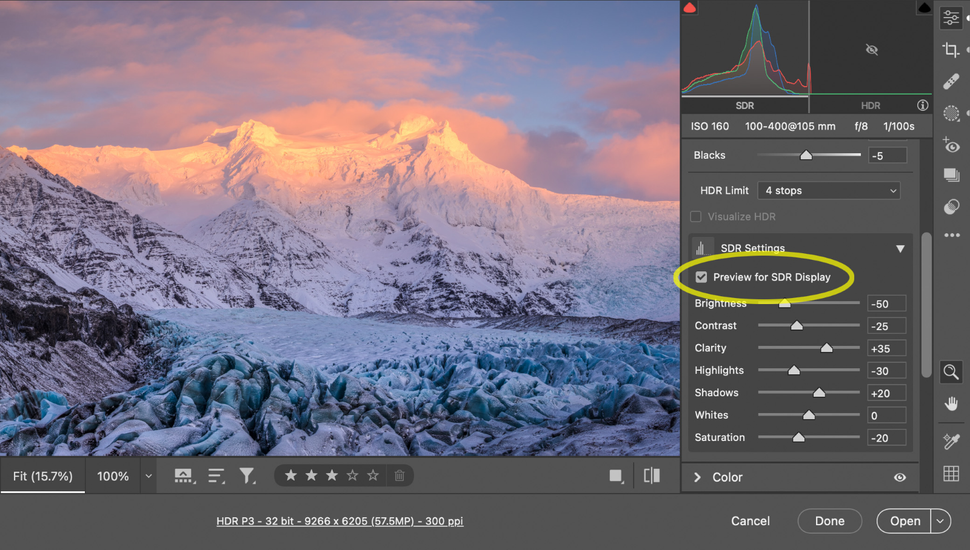The height and width of the screenshot is (550, 970).
Task: Toggle single view square icon
Action: click(x=616, y=476)
